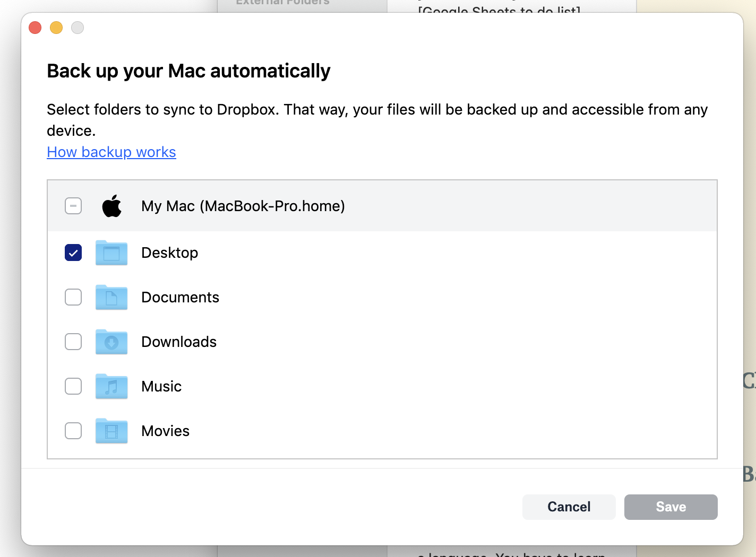Screen dimensions: 756x557
Task: Click the Movies label text
Action: click(x=166, y=431)
